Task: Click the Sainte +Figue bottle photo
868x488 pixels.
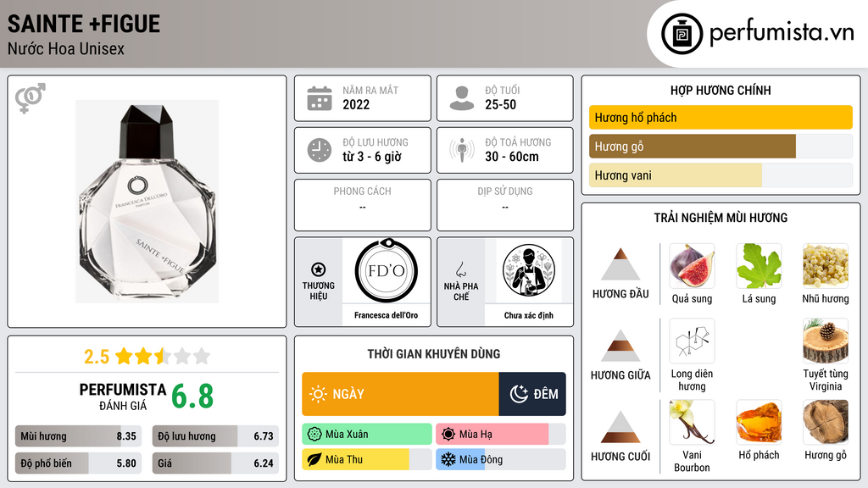Action: (147, 202)
